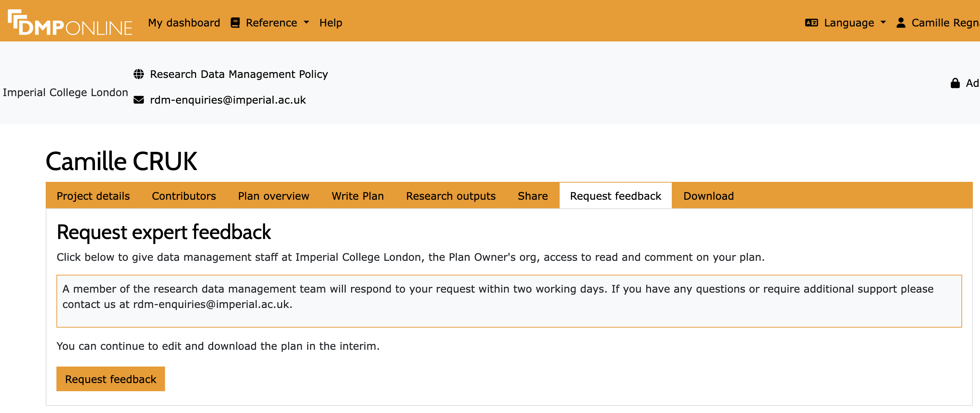Open the Research outputs tab
This screenshot has width=980, height=413.
click(450, 196)
